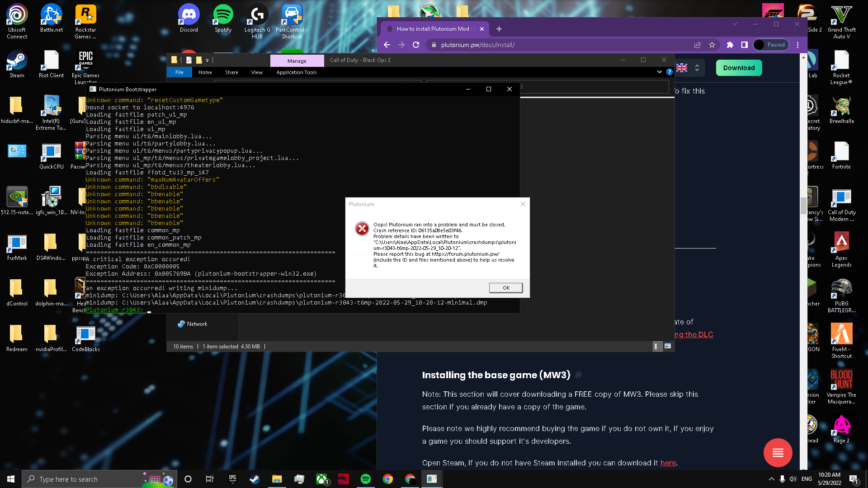
Task: Open Call of Duty Modern desktop icon
Action: pyautogui.click(x=841, y=204)
